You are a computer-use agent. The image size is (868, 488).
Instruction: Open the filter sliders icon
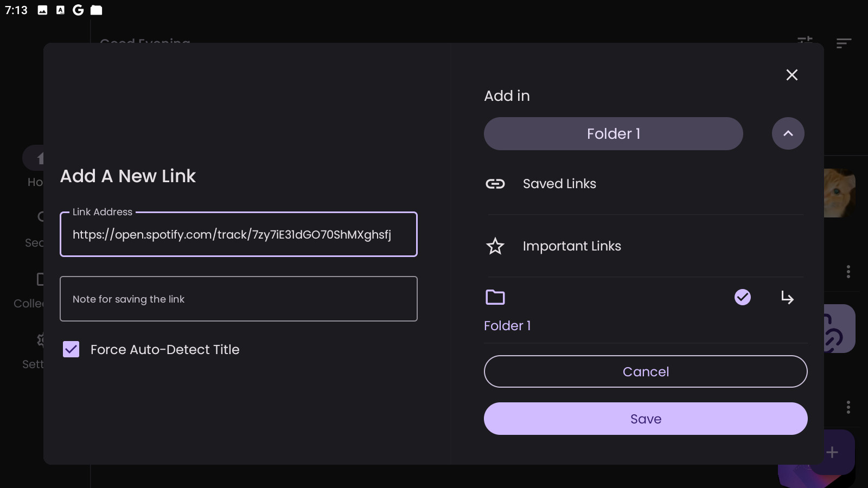[x=805, y=40]
